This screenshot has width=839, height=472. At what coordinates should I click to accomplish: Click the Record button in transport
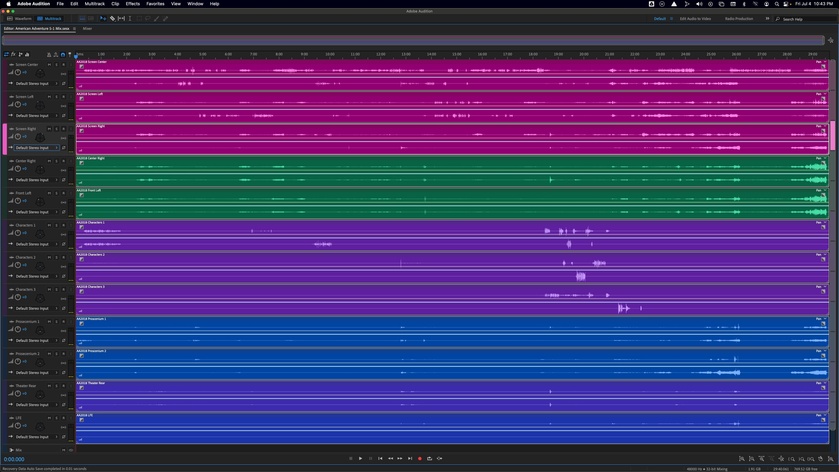point(420,459)
